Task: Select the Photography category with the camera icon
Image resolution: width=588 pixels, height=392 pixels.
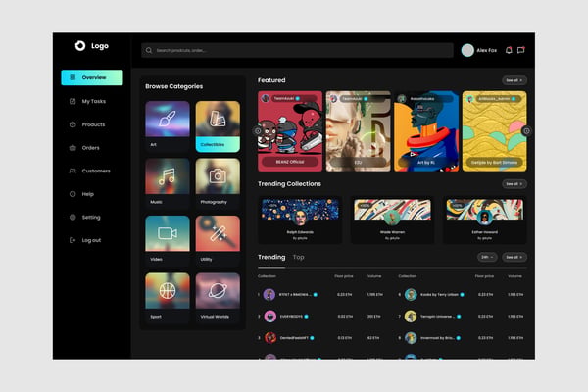Action: pos(218,183)
